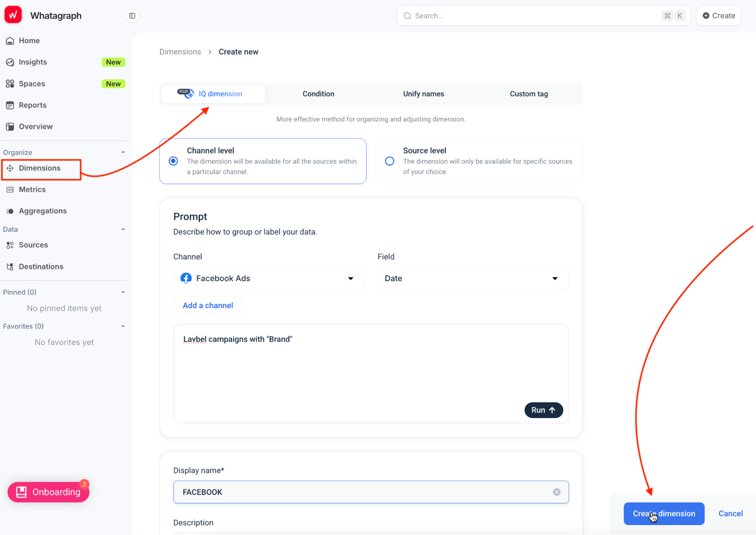Open Aggregations sidebar item
The width and height of the screenshot is (756, 535).
pyautogui.click(x=42, y=211)
